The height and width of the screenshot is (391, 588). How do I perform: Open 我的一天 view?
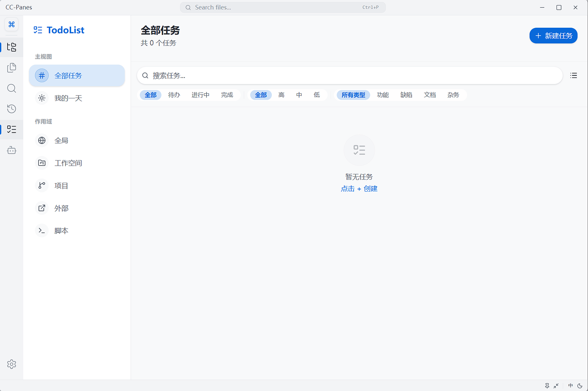tap(77, 98)
